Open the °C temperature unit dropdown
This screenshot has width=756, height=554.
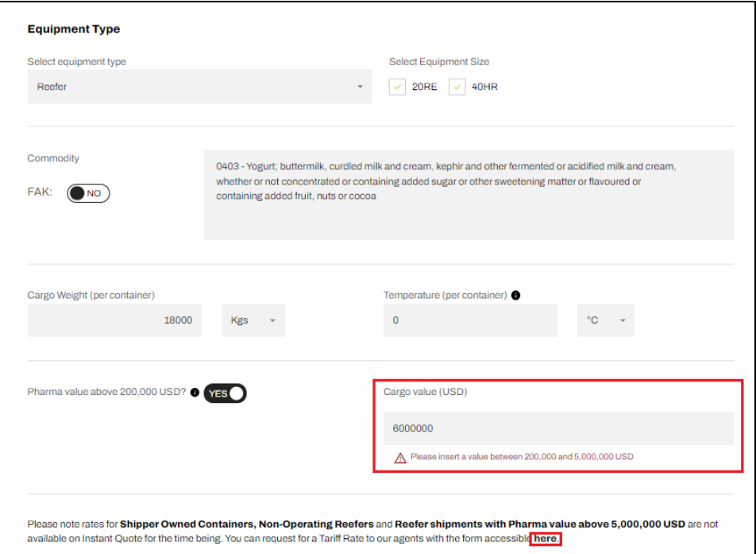pos(606,320)
